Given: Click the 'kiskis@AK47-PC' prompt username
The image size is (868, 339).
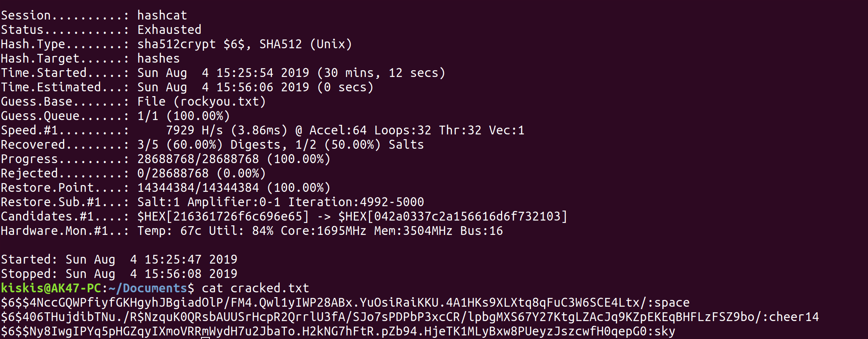Looking at the screenshot, I should point(51,288).
